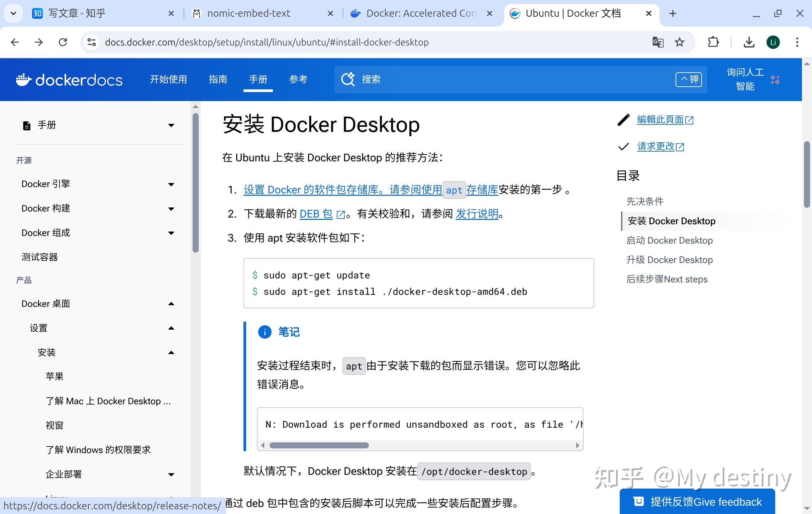
Task: Click the info icon beside 笔记 note
Action: coord(265,332)
